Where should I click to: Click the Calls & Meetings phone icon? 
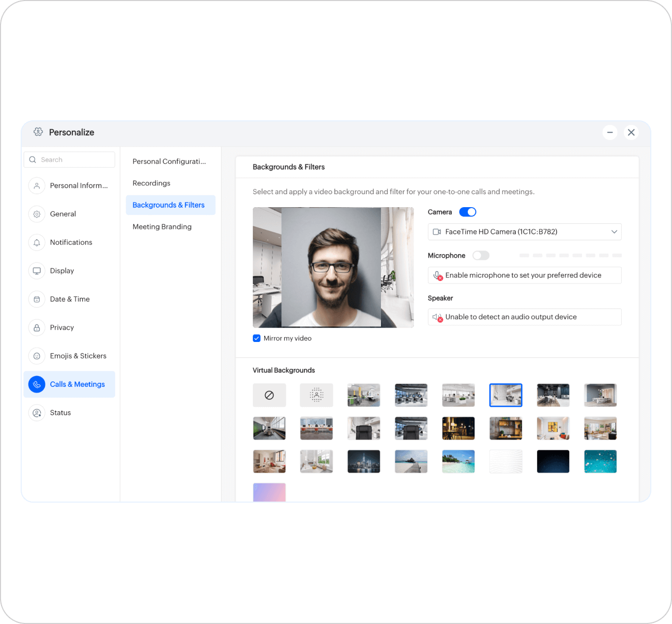coord(36,384)
